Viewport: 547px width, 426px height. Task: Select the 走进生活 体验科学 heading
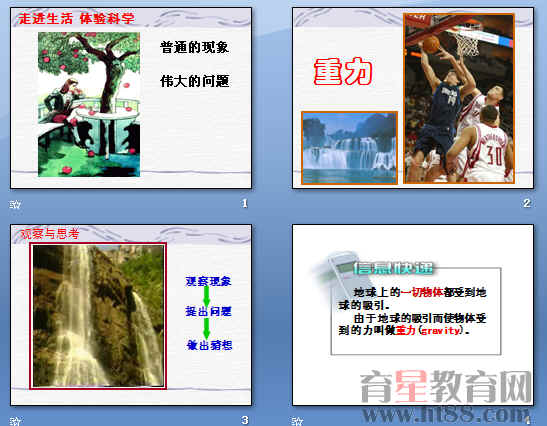(x=76, y=18)
